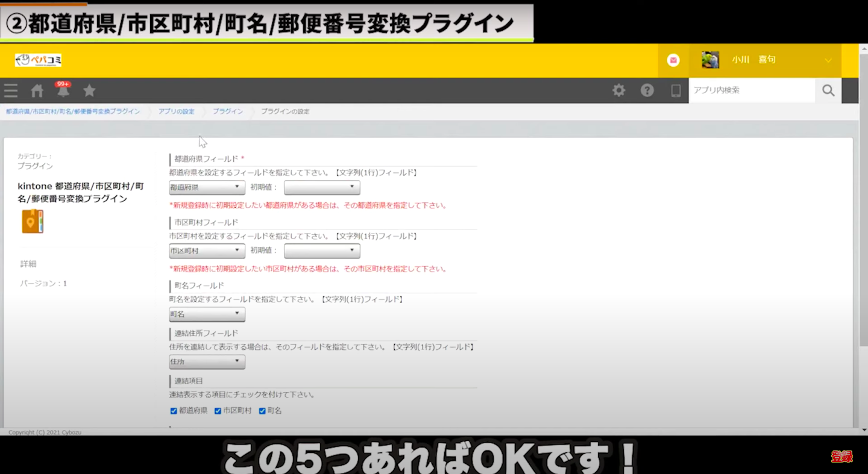Viewport: 868px width, 474px height.
Task: Open the pink mail icon
Action: 673,60
